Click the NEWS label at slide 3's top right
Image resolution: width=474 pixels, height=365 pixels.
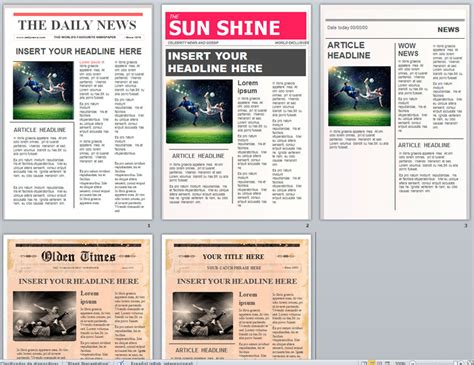coord(448,30)
